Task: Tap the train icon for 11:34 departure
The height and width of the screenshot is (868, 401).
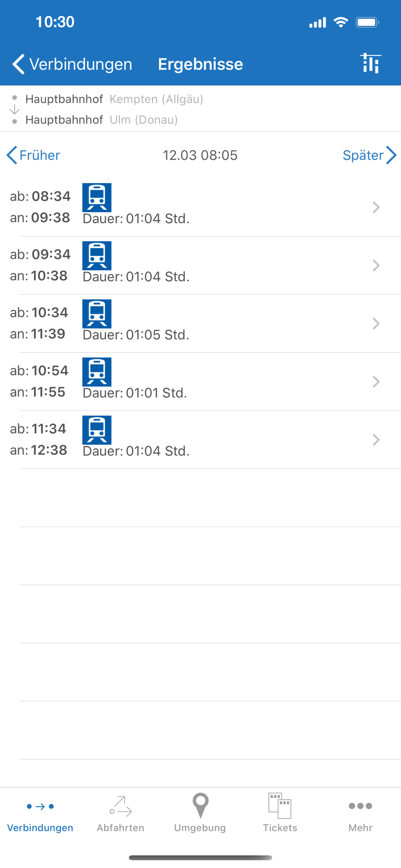Action: tap(97, 430)
